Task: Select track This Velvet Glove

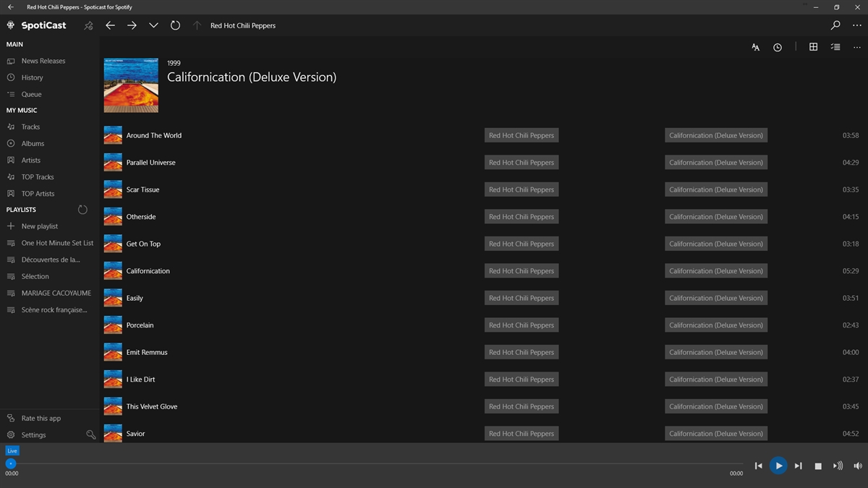Action: coord(152,406)
